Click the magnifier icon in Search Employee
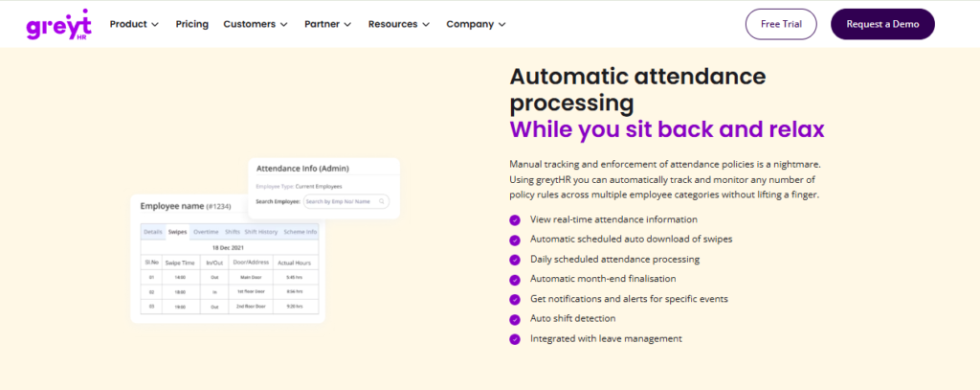980x390 pixels. pos(382,201)
